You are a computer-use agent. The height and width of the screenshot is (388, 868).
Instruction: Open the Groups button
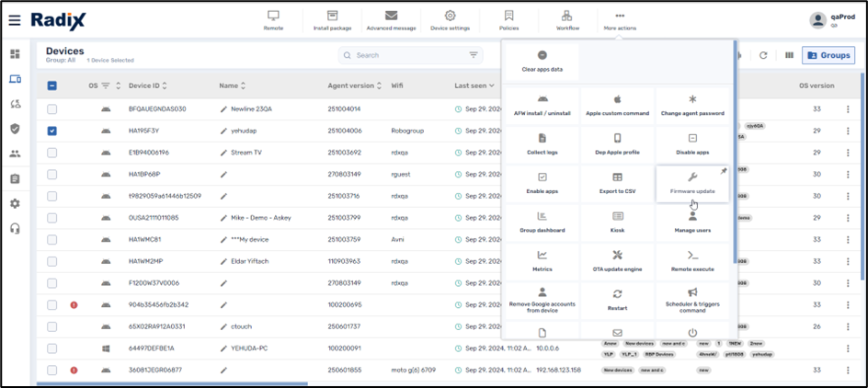(x=828, y=55)
